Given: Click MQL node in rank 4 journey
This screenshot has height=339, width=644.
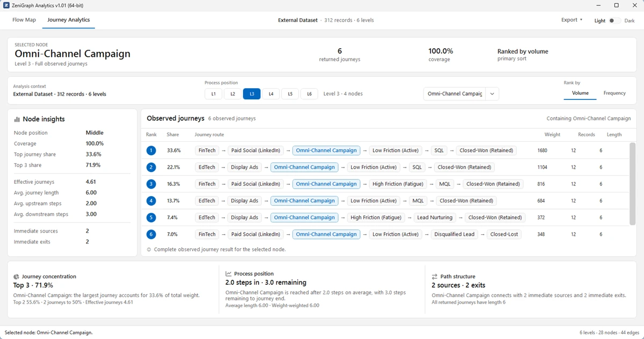Looking at the screenshot, I should coord(418,201).
